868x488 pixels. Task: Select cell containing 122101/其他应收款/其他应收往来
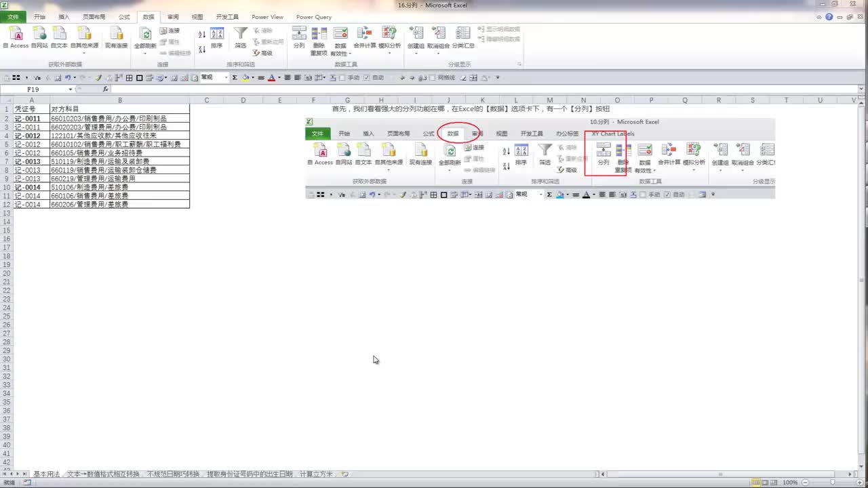120,136
